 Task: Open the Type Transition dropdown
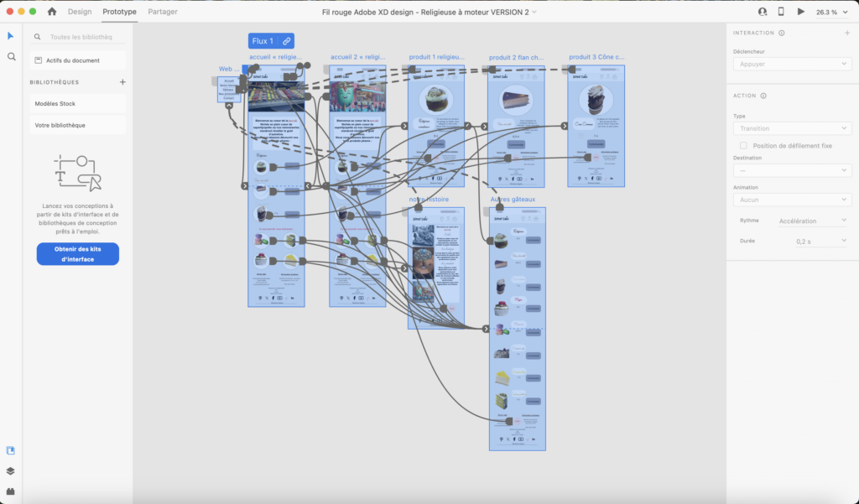792,128
